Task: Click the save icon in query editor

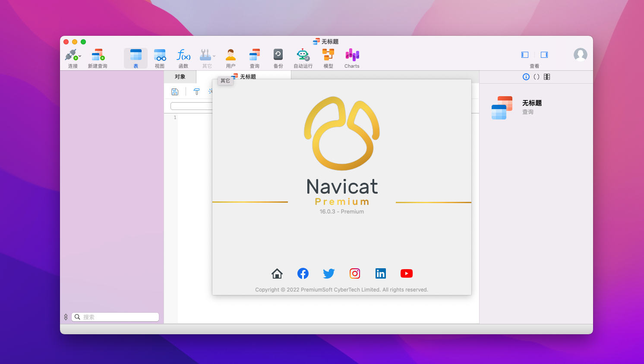Action: (175, 91)
